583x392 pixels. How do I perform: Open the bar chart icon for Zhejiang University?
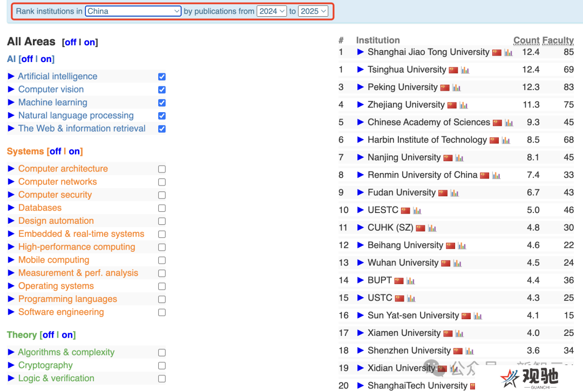pyautogui.click(x=463, y=106)
